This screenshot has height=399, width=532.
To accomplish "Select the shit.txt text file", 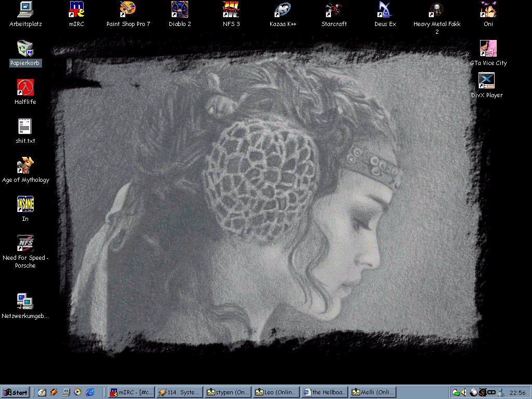I will point(25,130).
